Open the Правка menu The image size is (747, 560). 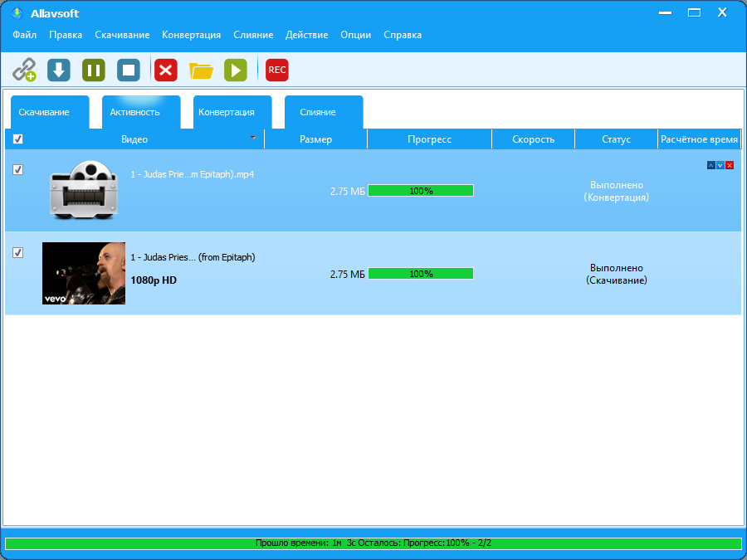66,35
